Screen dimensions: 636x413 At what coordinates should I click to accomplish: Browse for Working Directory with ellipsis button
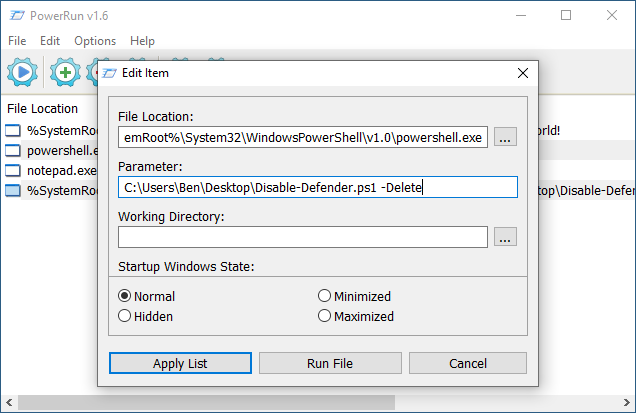(x=506, y=237)
